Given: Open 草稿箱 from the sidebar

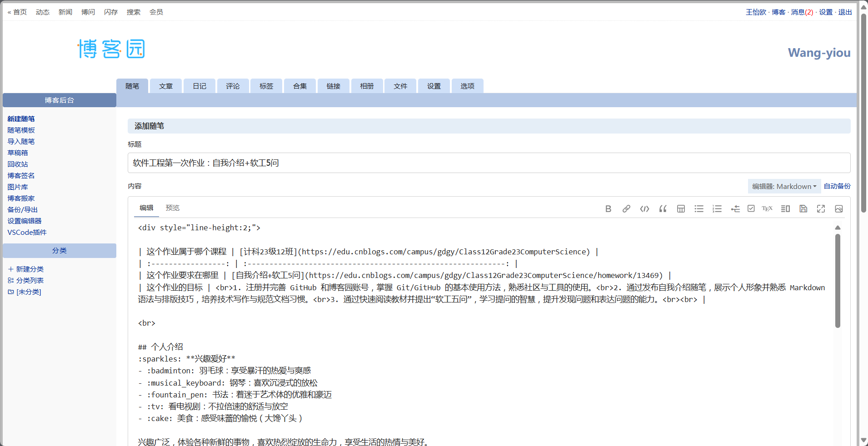Looking at the screenshot, I should [x=17, y=153].
